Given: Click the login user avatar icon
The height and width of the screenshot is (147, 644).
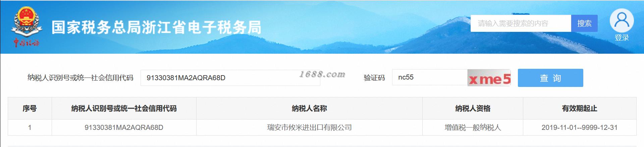Looking at the screenshot, I should [x=622, y=20].
